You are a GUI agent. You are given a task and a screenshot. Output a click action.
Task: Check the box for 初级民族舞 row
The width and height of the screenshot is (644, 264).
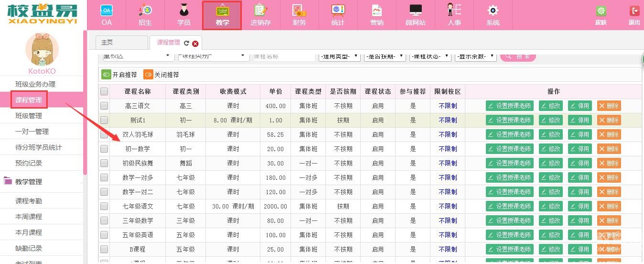tap(104, 164)
